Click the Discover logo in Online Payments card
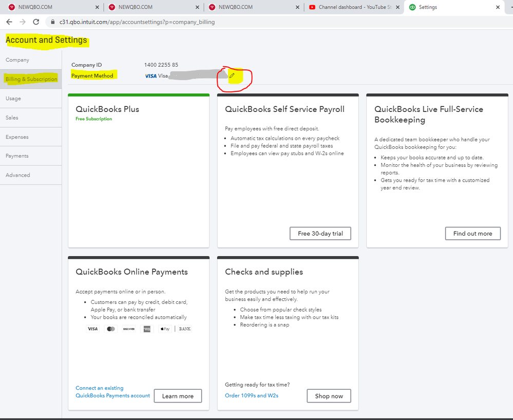Screen dimensions: 513x420 129,329
